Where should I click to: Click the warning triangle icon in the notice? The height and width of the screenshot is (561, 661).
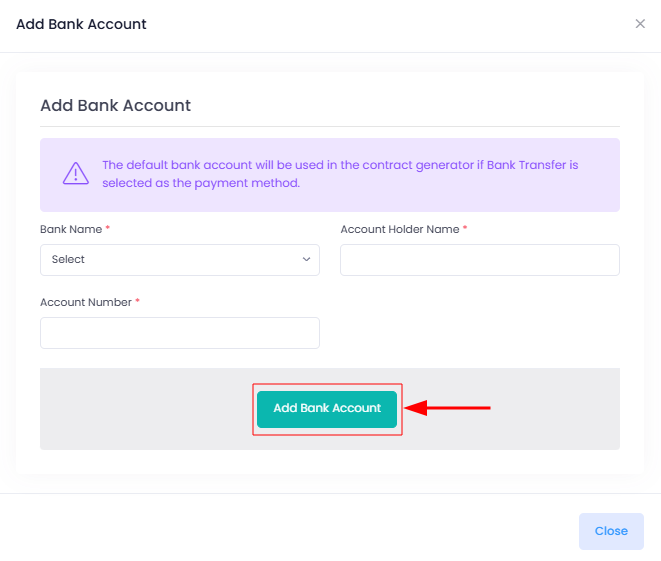(76, 173)
